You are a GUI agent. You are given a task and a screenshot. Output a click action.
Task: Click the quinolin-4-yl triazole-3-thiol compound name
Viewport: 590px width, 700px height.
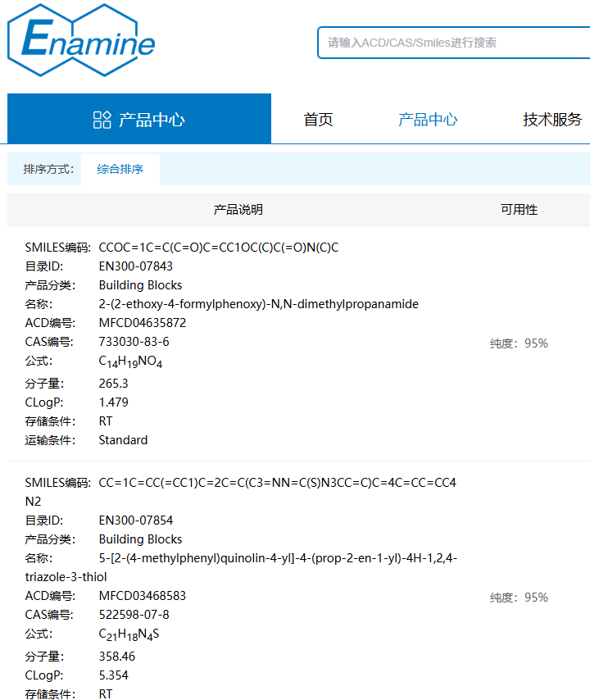[278, 558]
